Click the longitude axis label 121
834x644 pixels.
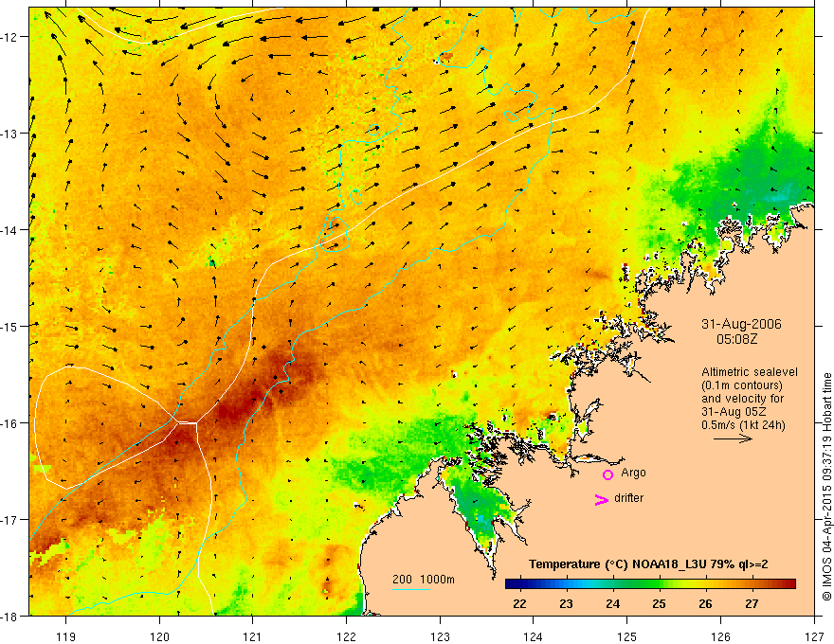coord(253,636)
